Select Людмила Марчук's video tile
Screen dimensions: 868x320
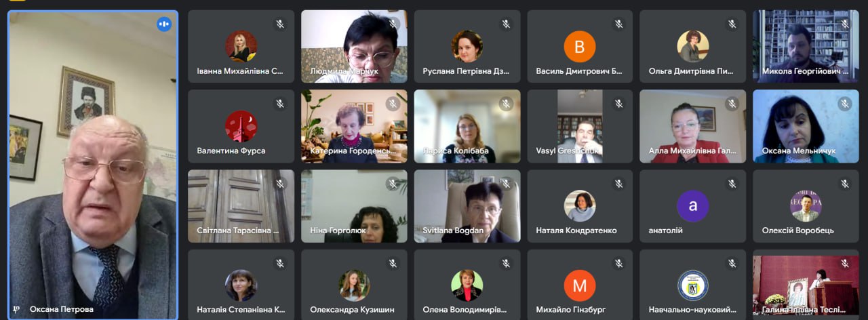354,46
